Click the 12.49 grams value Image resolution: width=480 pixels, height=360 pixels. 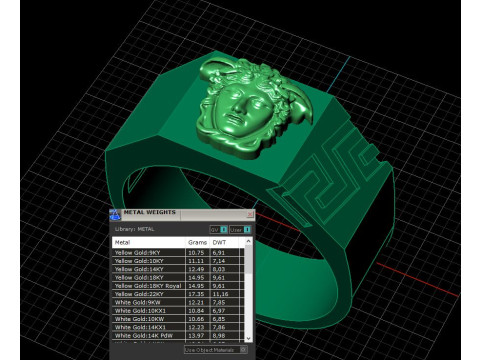196,269
